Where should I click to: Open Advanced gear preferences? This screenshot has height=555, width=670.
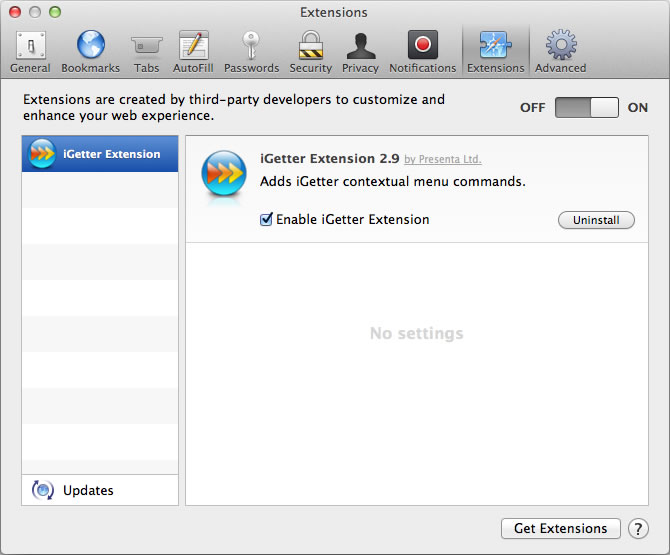coord(560,51)
